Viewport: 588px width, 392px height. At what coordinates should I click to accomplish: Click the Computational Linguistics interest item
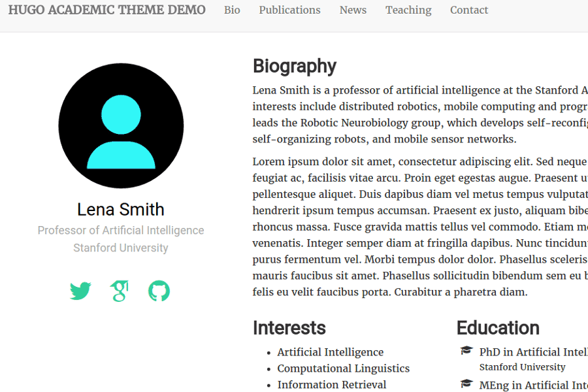344,368
